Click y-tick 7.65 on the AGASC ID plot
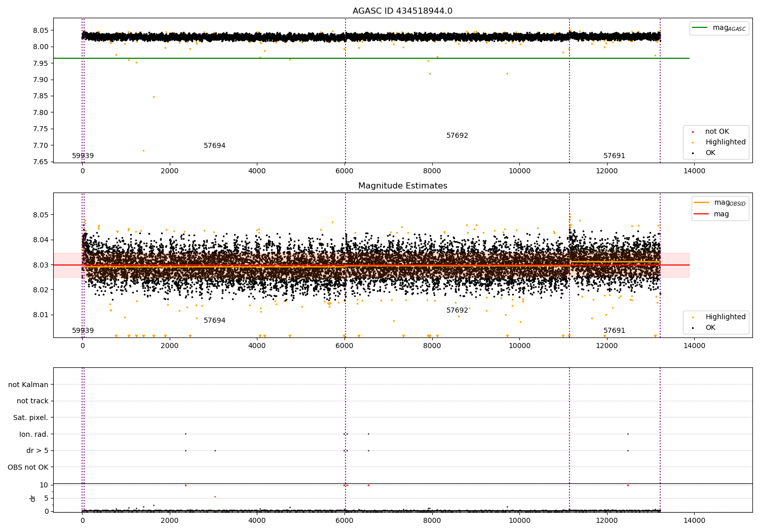Screen dimensions: 760x532 pyautogui.click(x=40, y=162)
